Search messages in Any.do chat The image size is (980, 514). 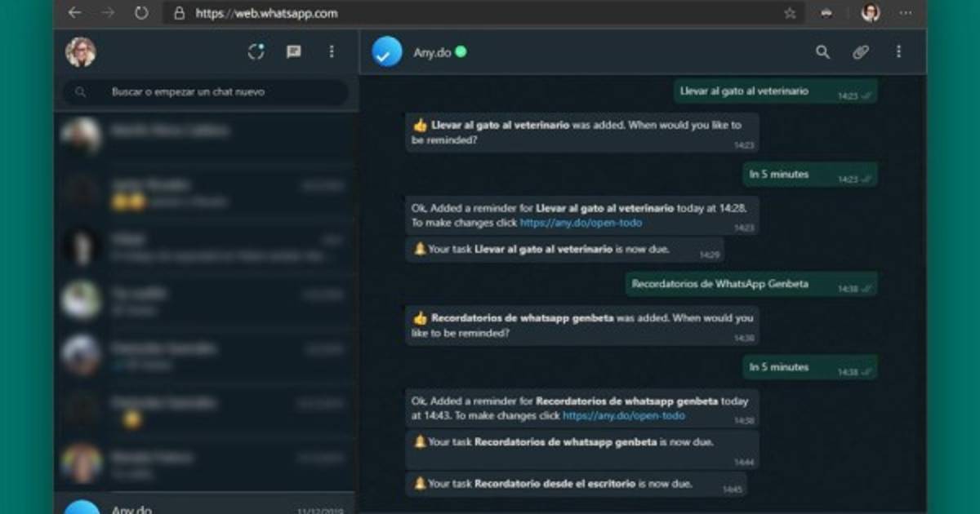pos(822,52)
